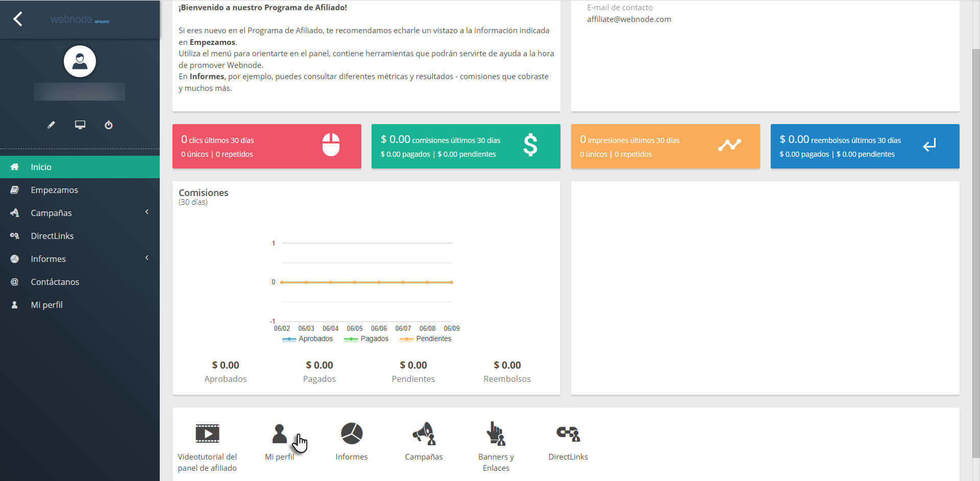Open Empezamos in the sidebar menu
Image resolution: width=980 pixels, height=481 pixels.
pos(54,190)
